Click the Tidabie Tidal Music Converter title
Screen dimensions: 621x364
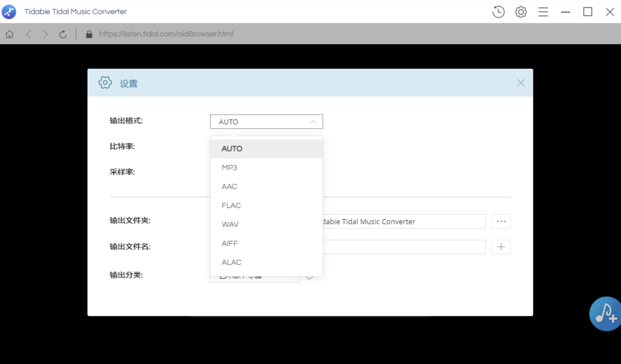76,12
